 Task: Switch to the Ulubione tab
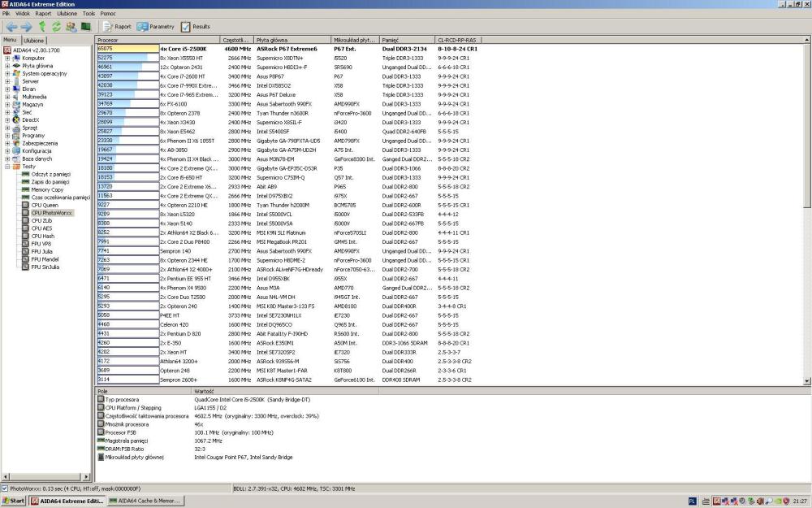click(x=34, y=39)
